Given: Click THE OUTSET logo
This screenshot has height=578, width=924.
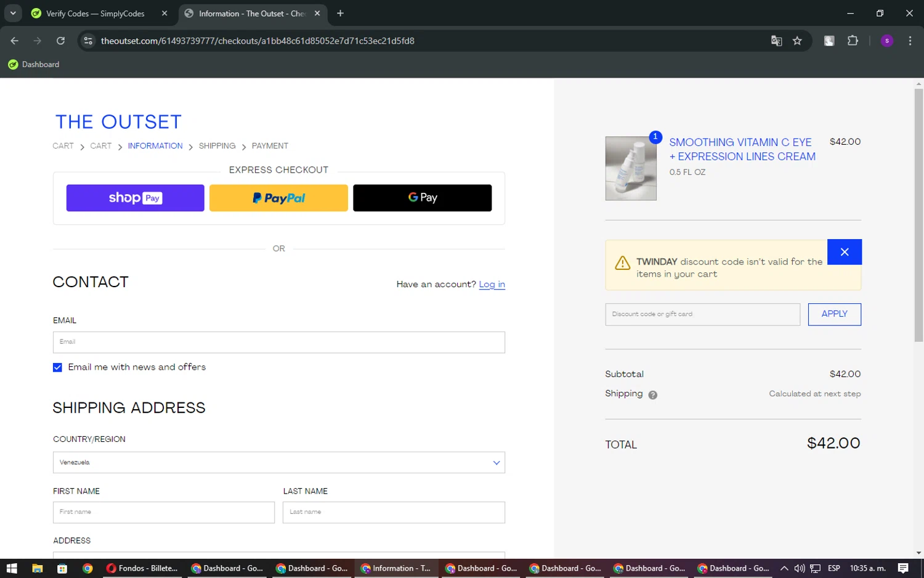Looking at the screenshot, I should click(118, 121).
